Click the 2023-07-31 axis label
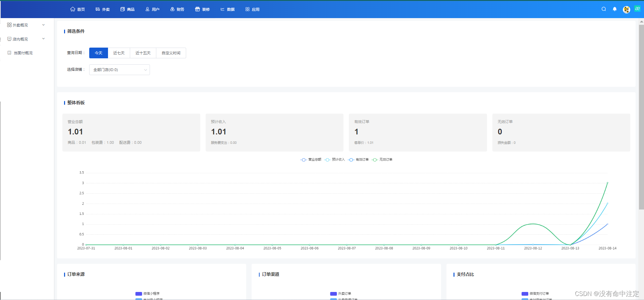This screenshot has height=300, width=644. coord(86,248)
